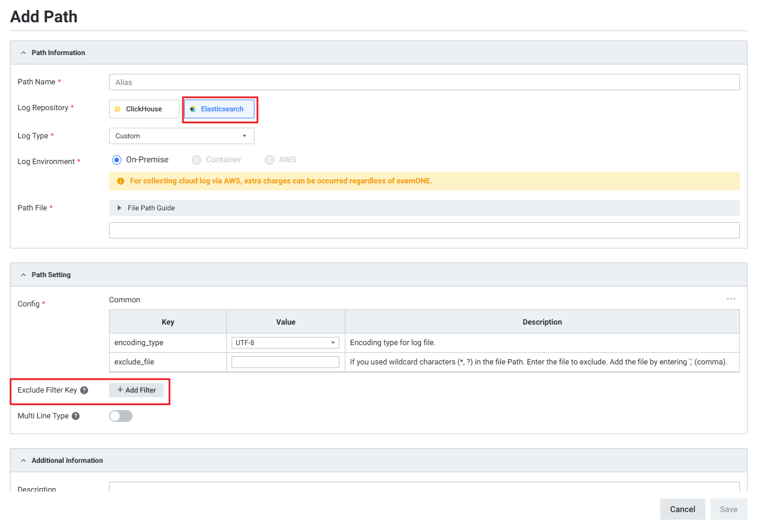The width and height of the screenshot is (764, 532).
Task: Select the On-Premise radio button
Action: [x=116, y=160]
